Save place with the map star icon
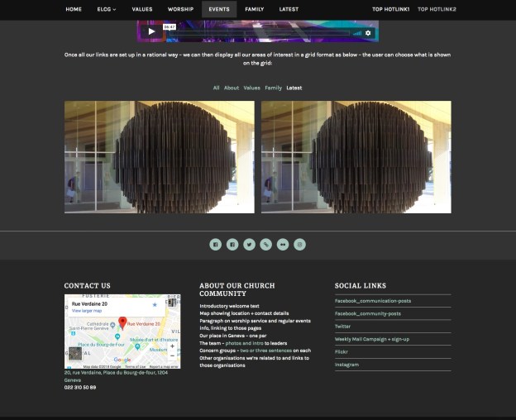 [154, 304]
